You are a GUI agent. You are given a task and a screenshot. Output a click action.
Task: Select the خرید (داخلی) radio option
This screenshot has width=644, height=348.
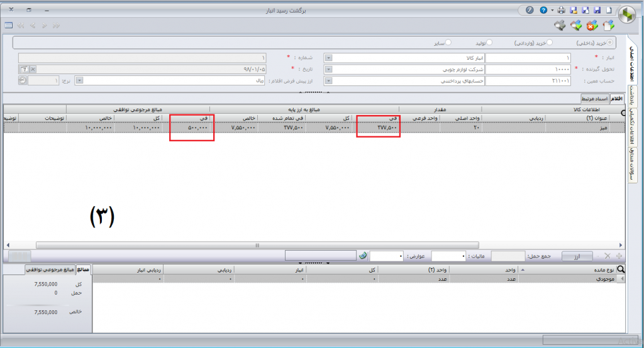coord(610,43)
